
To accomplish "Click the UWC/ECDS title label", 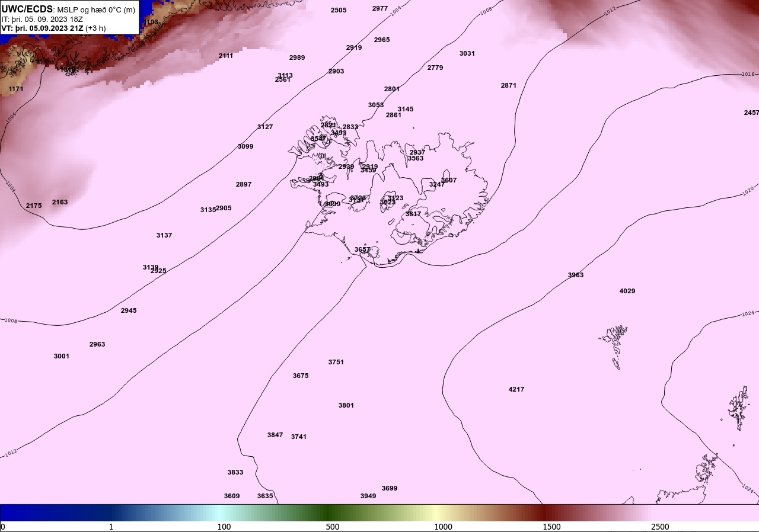I will pyautogui.click(x=27, y=9).
